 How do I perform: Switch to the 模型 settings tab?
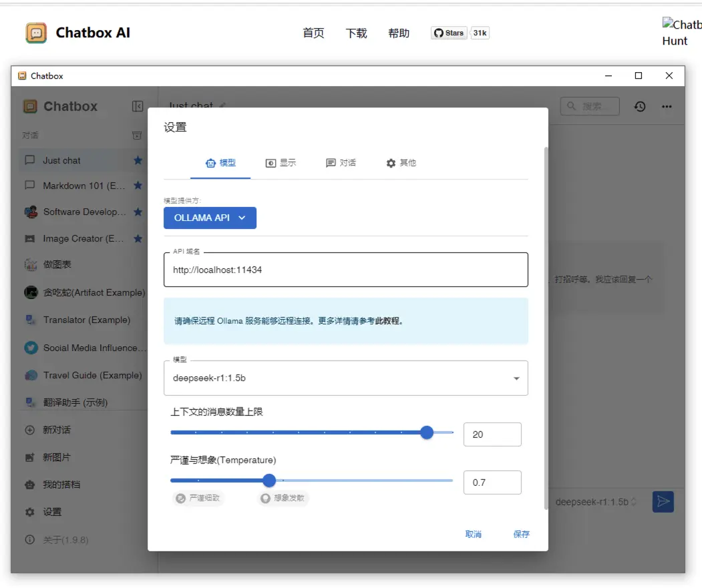(220, 163)
